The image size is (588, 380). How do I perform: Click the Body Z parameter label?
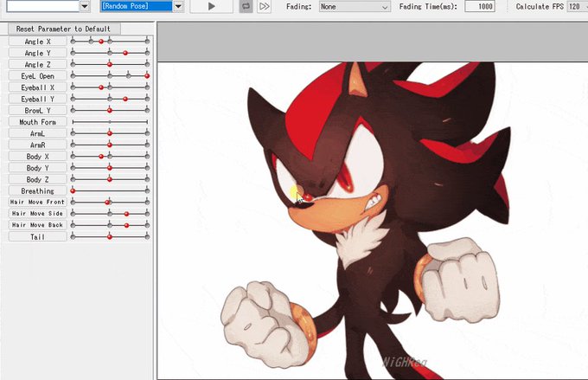pos(37,179)
